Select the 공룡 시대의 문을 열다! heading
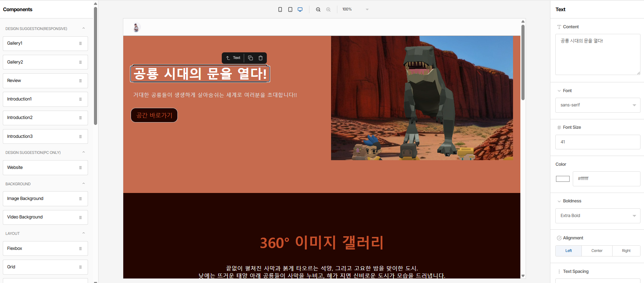The width and height of the screenshot is (644, 283). click(x=200, y=74)
